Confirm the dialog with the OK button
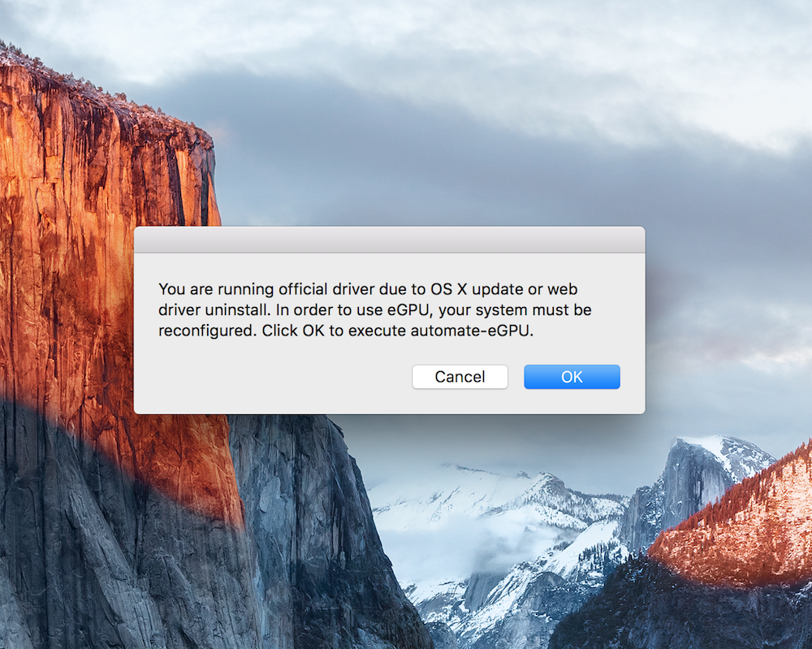Viewport: 812px width, 649px height. 572,377
